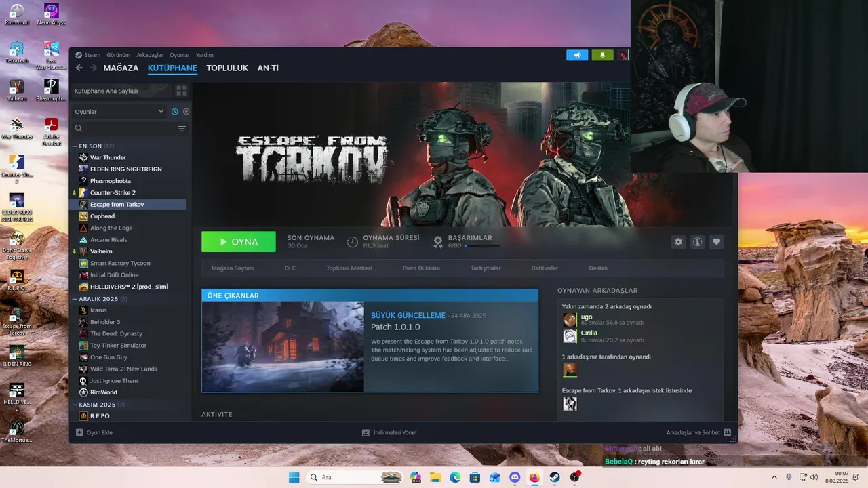Open the Rehberler link
This screenshot has height=488, width=868.
[x=545, y=268]
